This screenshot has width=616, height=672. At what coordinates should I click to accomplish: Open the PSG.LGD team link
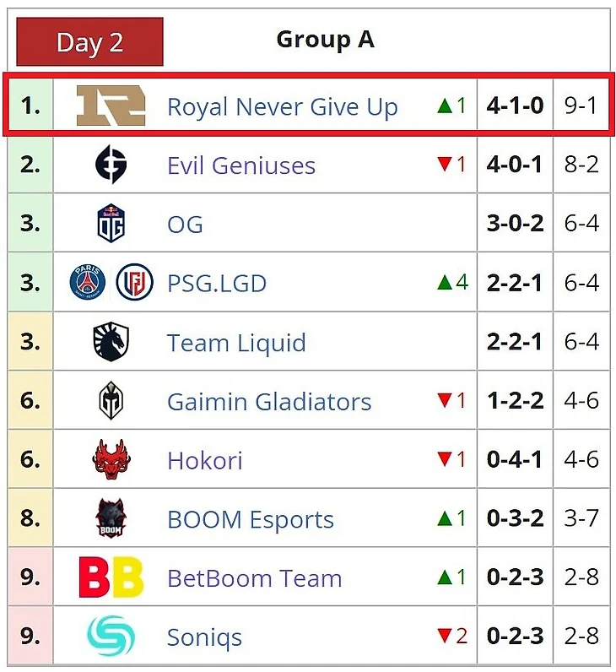tap(217, 284)
